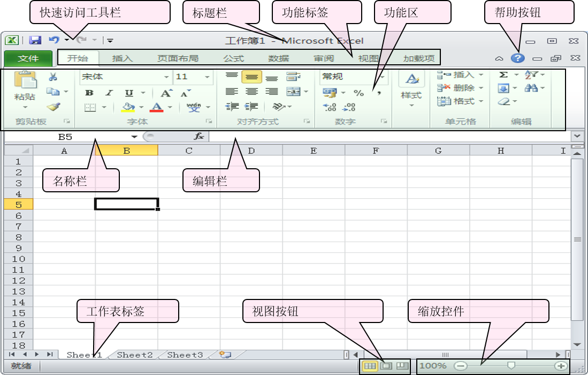
Task: Expand the 常规 number format dropdown
Action: coord(382,77)
